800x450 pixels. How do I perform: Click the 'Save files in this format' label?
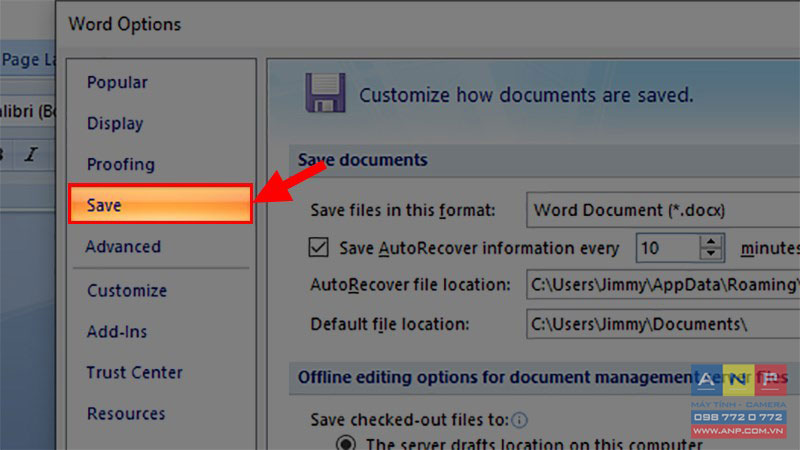pos(403,210)
